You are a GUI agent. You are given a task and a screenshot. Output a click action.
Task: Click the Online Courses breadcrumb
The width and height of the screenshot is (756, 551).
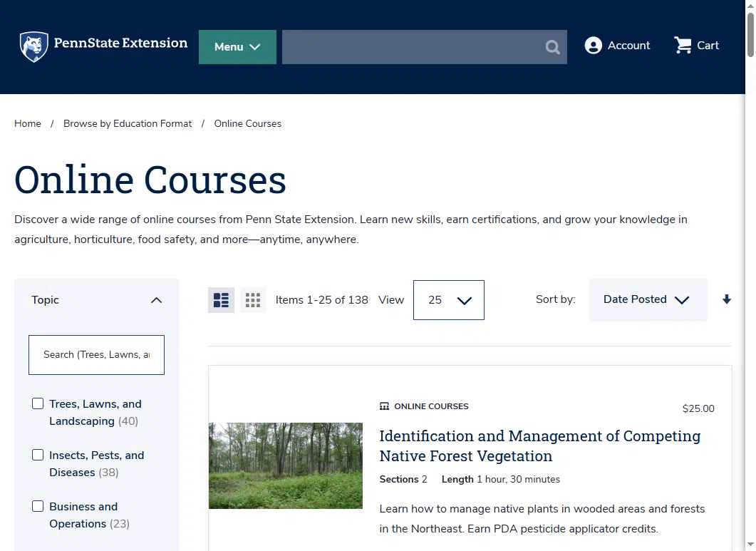coord(248,123)
